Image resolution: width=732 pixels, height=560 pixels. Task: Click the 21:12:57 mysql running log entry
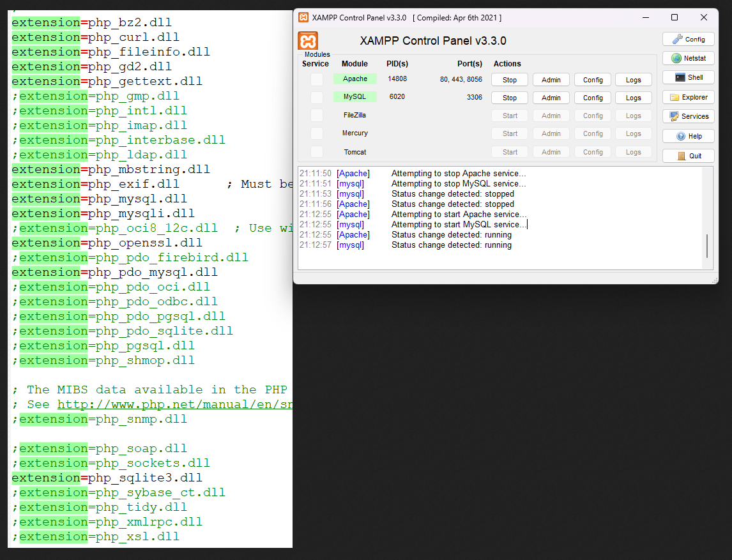[406, 245]
